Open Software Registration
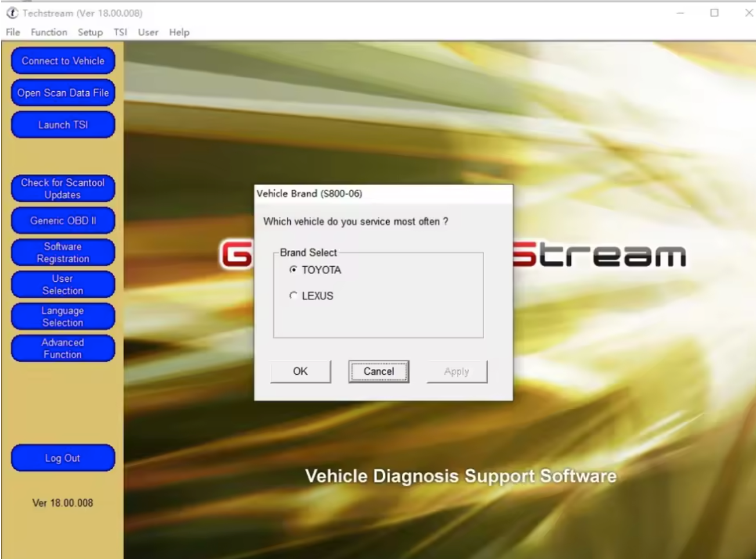Viewport: 756px width, 559px height. (63, 252)
